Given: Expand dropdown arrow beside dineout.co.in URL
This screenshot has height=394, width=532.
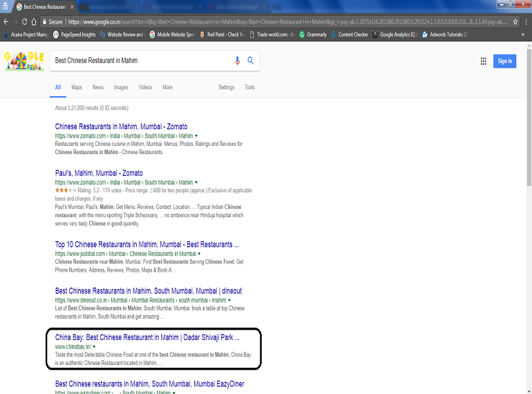Looking at the screenshot, I should point(229,300).
